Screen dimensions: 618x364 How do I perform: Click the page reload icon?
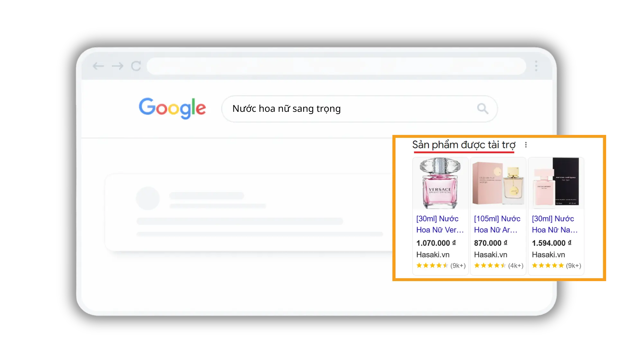pos(136,66)
